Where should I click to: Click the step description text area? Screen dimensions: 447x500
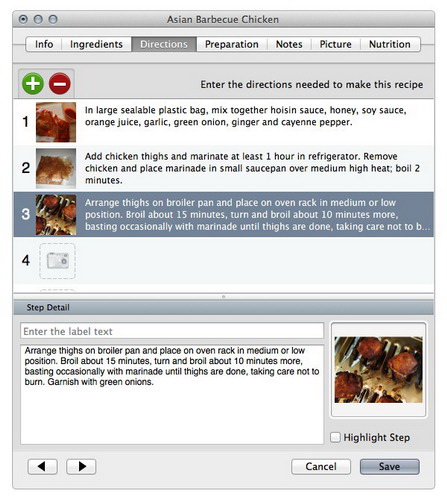click(x=172, y=394)
